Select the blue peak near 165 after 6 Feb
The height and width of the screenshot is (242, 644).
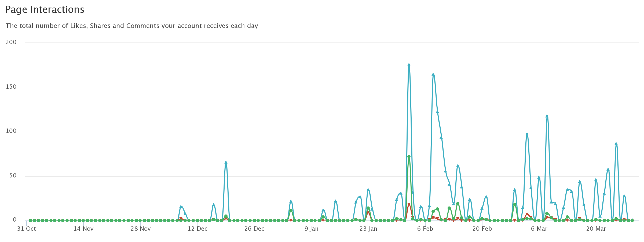point(433,74)
